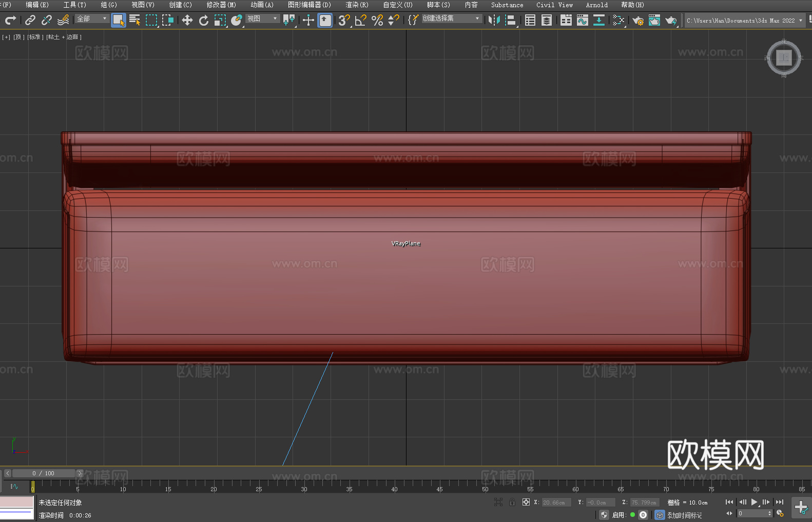Activate the Select Object tool
Viewport: 812px width, 522px height.
tap(119, 20)
